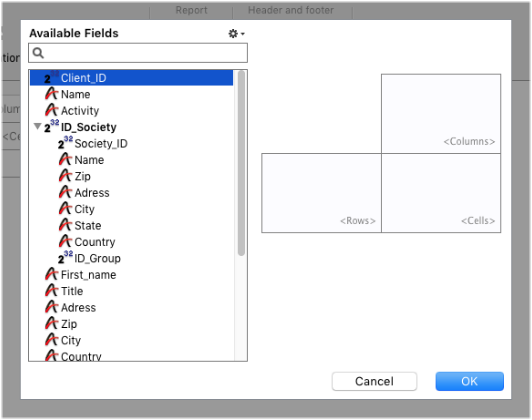Click the integer icon beside ID_Group
The width and height of the screenshot is (532, 420).
point(65,257)
